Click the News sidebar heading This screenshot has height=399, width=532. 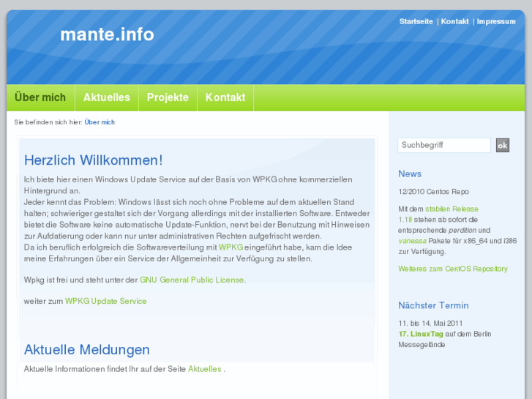410,174
